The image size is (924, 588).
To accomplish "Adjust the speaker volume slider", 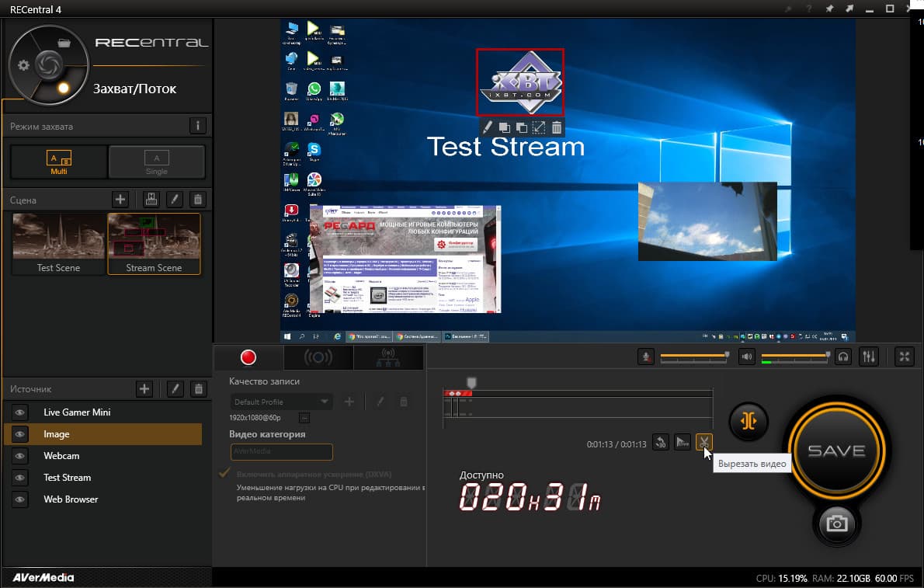I will coord(796,356).
